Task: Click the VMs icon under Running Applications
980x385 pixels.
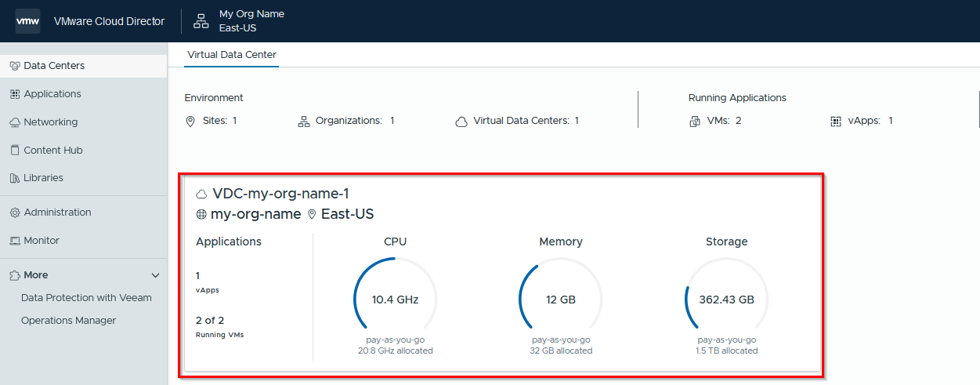Action: [x=695, y=122]
